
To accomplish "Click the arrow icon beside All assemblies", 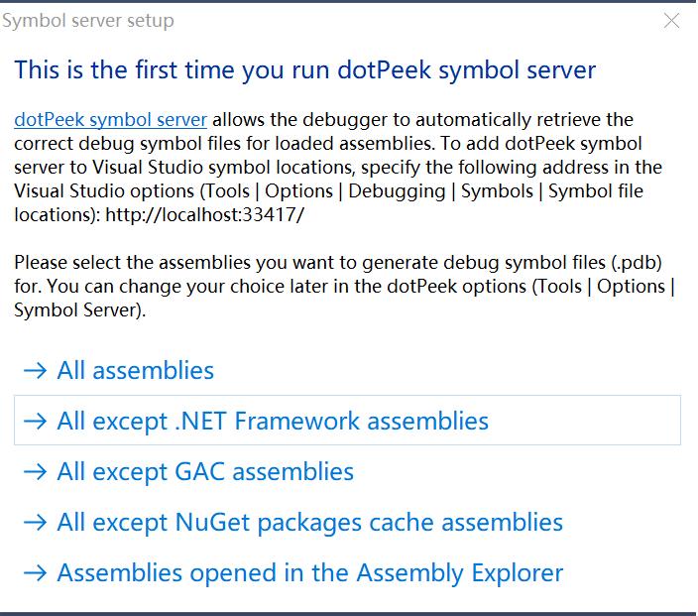I will point(35,371).
